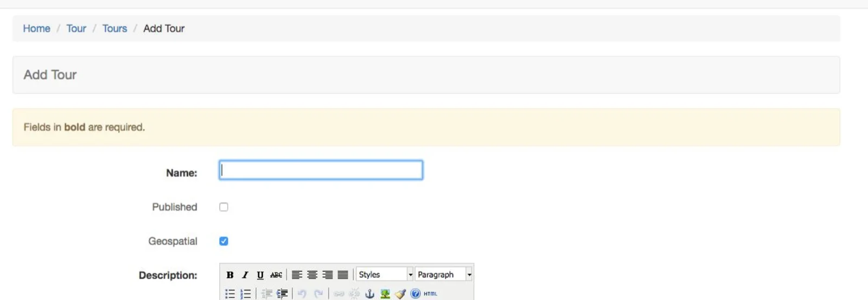Click the 'Geospatial' label
The image size is (868, 300).
(x=173, y=241)
